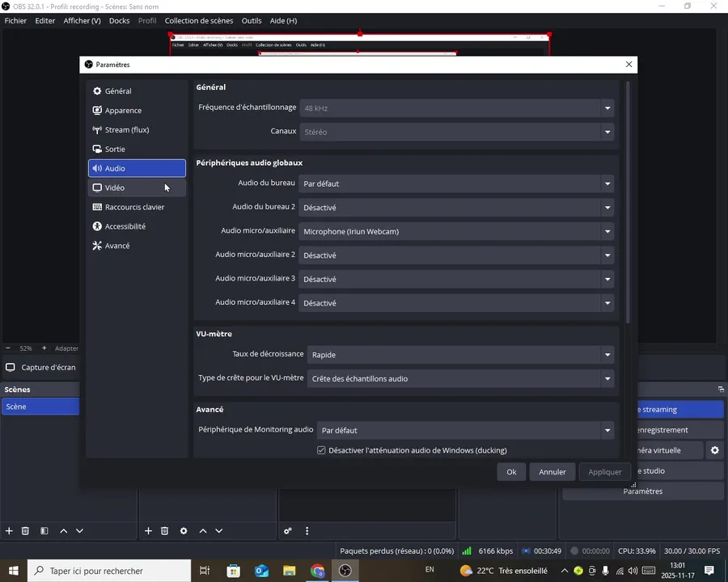728x582 pixels.
Task: Open Audio du bureau 2 dropdown
Action: coord(456,208)
